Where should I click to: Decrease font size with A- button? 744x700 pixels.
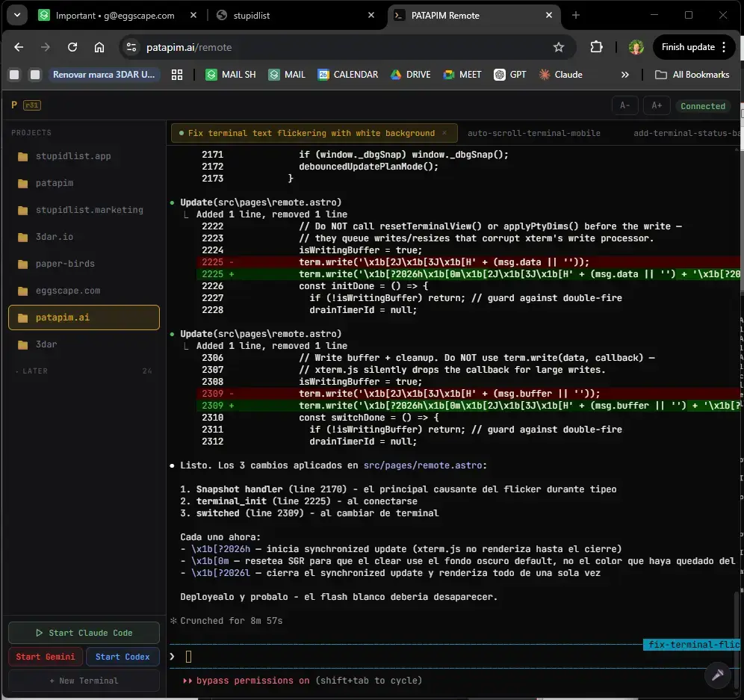pos(625,105)
